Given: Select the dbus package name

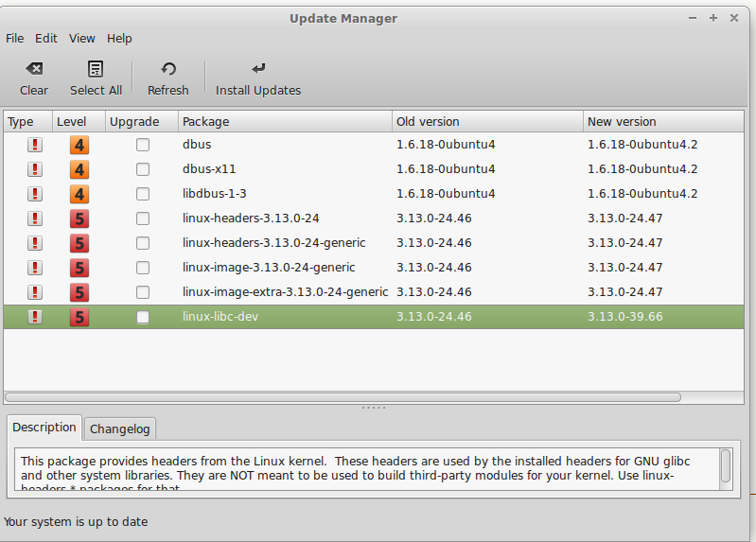Looking at the screenshot, I should (197, 144).
